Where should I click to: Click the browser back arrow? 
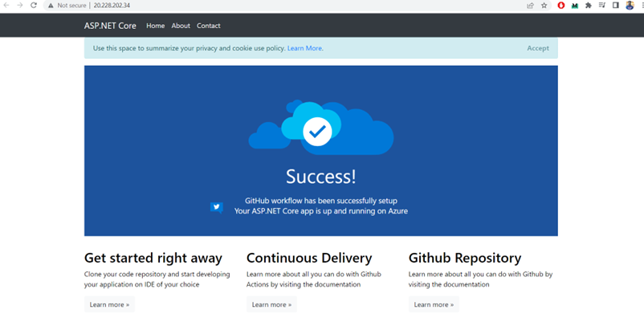click(6, 5)
